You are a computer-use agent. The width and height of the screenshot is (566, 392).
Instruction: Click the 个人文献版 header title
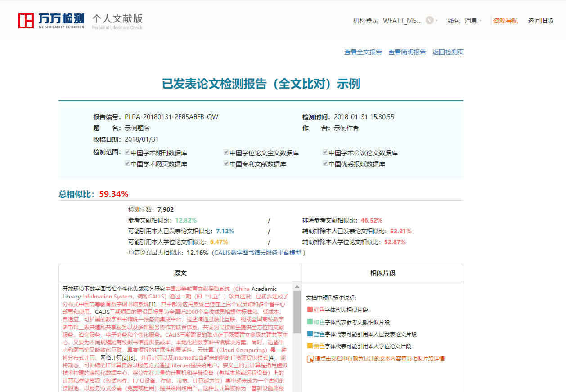(x=117, y=18)
